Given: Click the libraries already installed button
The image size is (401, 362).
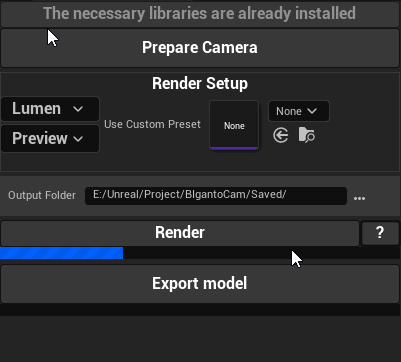Looking at the screenshot, I should click(200, 14).
